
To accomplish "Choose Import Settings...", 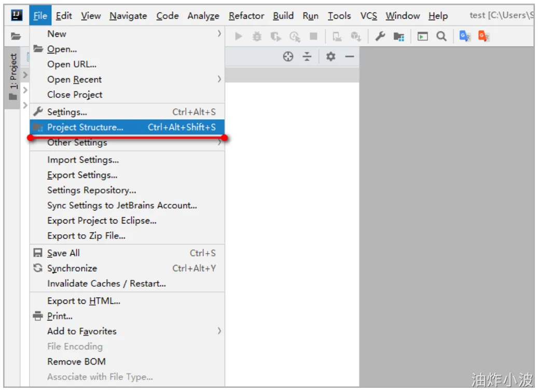I will pos(127,160).
